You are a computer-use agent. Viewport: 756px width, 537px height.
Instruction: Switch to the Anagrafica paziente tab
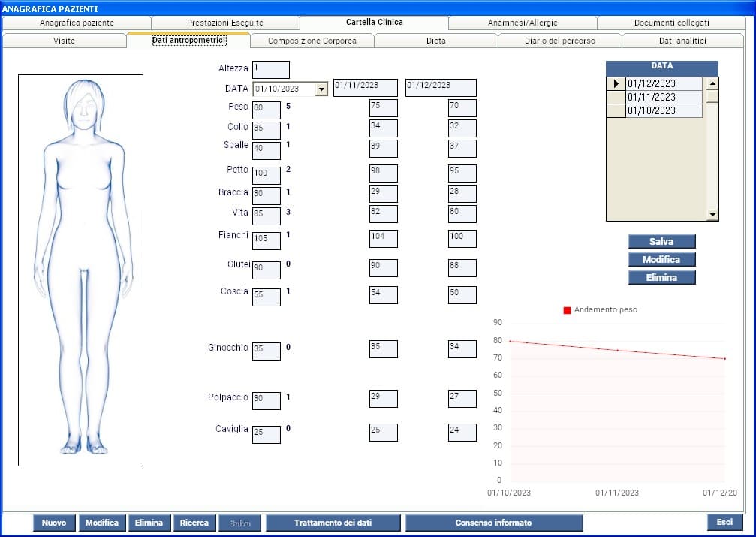point(77,23)
